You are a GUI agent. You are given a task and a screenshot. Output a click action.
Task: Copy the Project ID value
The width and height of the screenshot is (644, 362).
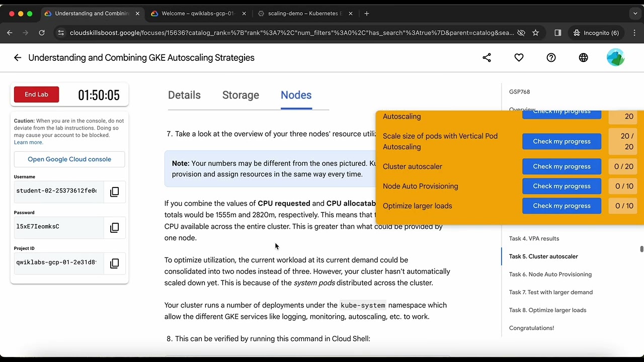[114, 263]
